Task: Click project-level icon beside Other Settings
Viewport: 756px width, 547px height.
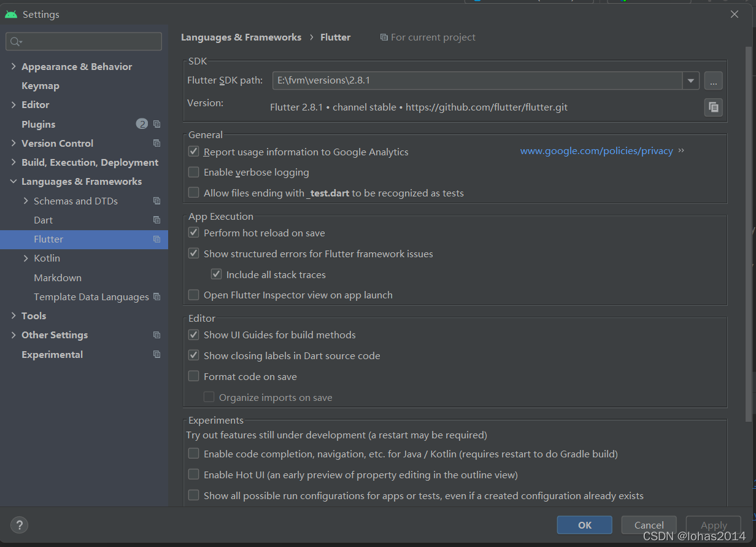Action: pos(157,335)
